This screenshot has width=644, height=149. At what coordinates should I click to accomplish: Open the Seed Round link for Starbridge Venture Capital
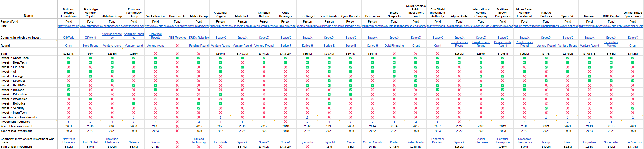coord(90,46)
